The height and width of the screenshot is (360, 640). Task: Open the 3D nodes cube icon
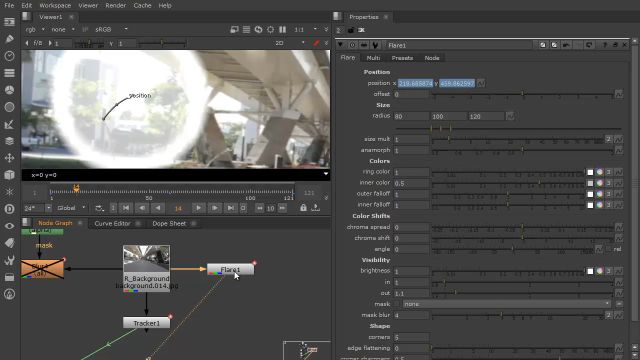(9, 175)
